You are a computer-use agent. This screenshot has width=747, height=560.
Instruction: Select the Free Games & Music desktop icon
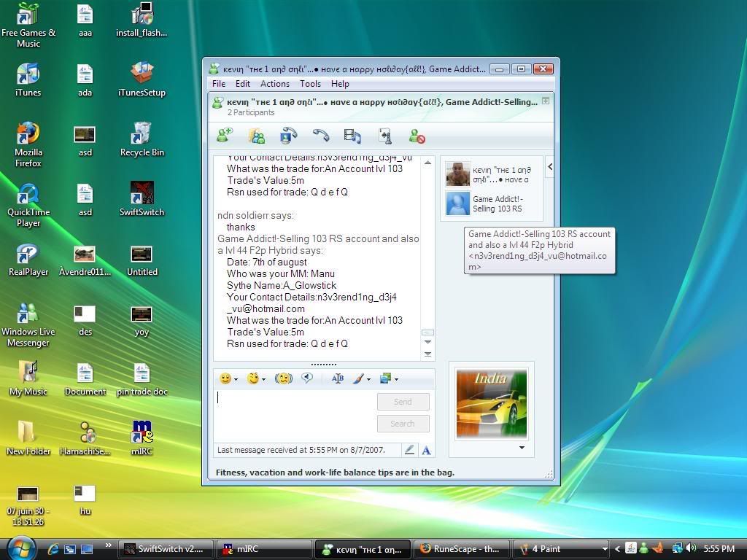(x=28, y=26)
